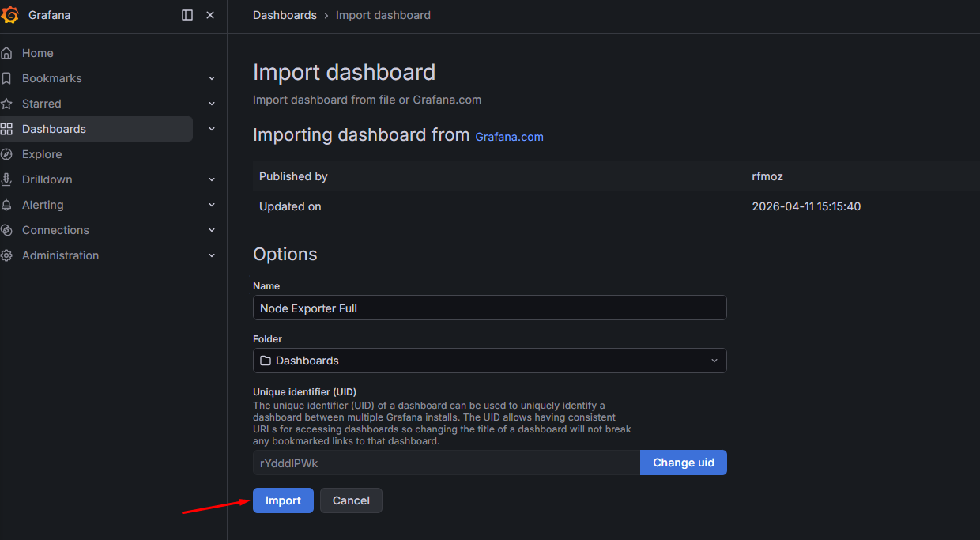980x540 pixels.
Task: Click the Name input field
Action: pos(489,308)
